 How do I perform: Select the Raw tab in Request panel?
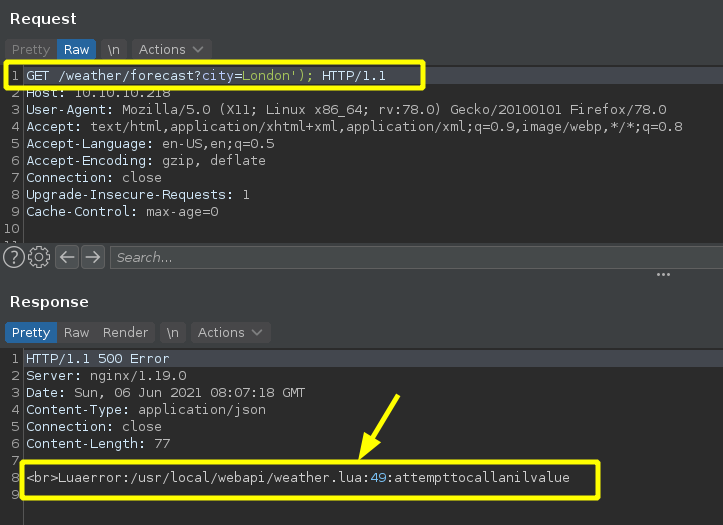[76, 49]
